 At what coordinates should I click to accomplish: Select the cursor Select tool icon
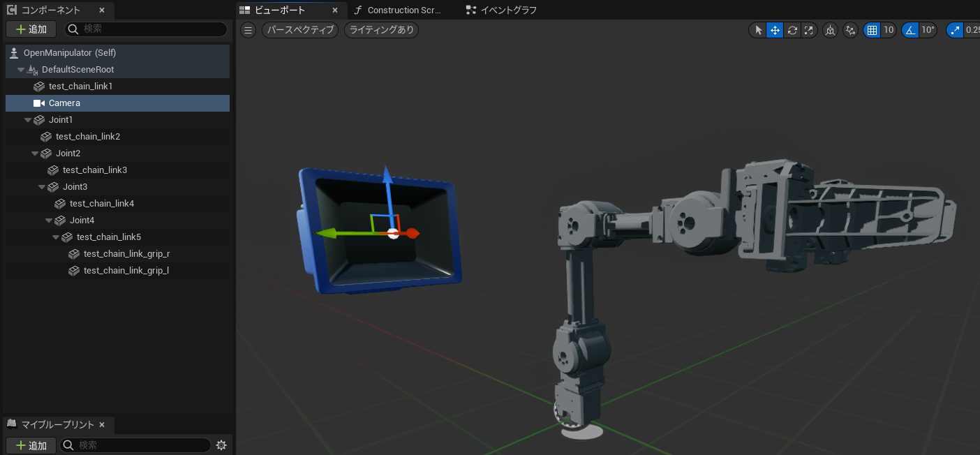(758, 30)
